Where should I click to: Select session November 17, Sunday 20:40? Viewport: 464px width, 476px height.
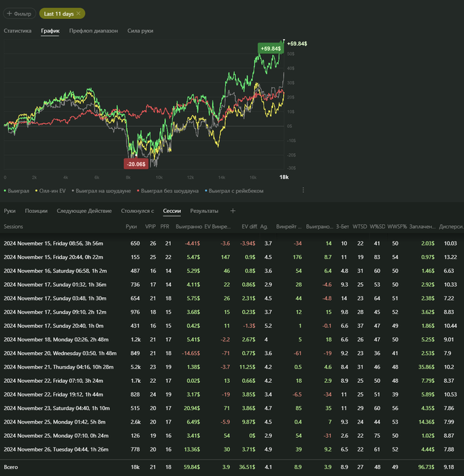[x=232, y=326]
